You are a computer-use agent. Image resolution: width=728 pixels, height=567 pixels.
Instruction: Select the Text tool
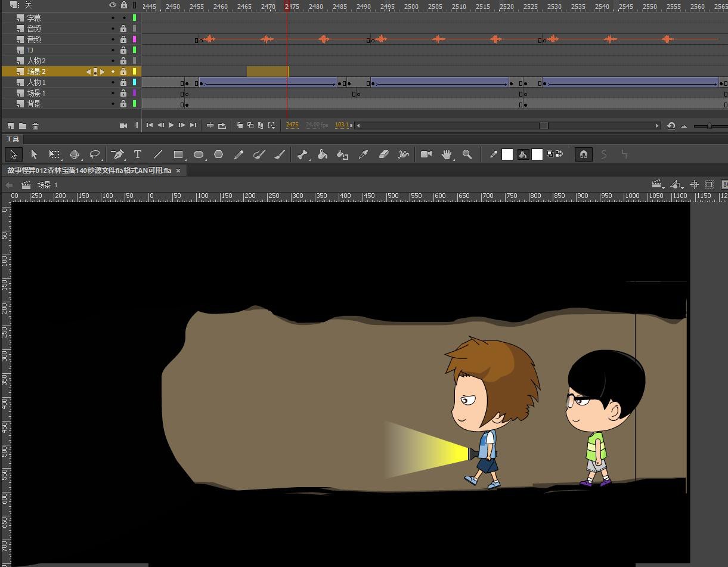point(138,154)
